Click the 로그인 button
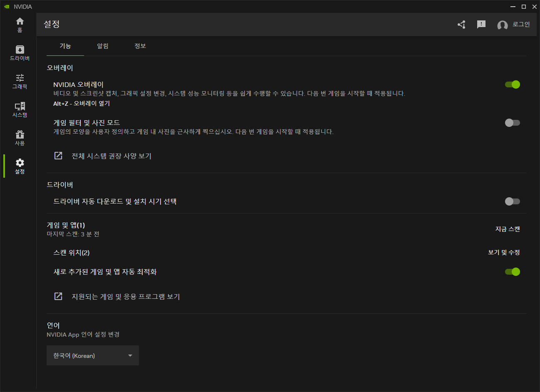This screenshot has width=540, height=392. point(521,25)
